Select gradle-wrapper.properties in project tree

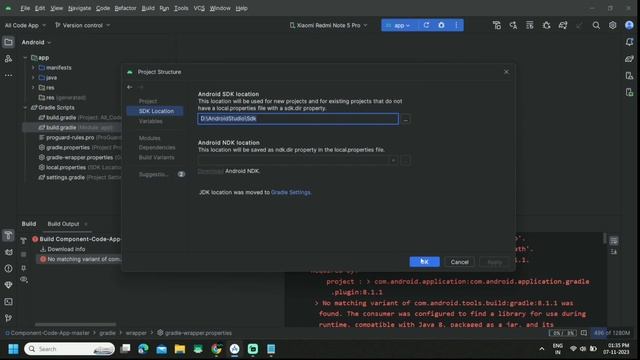80,158
